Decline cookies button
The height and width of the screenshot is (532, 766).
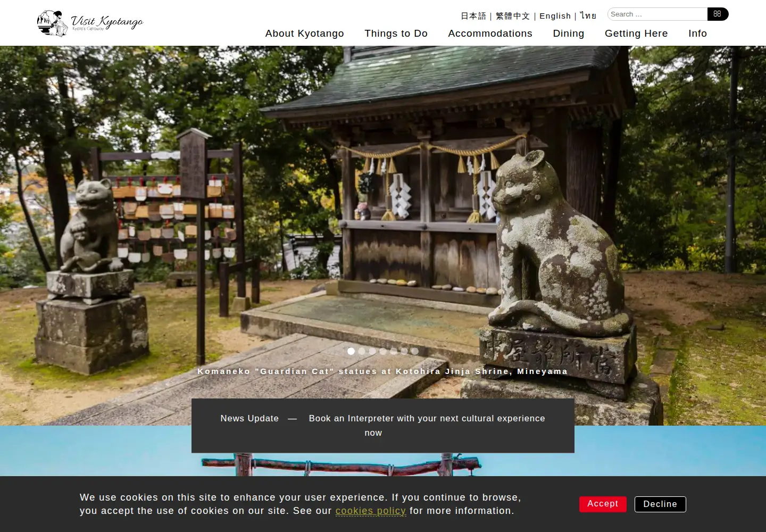[660, 504]
